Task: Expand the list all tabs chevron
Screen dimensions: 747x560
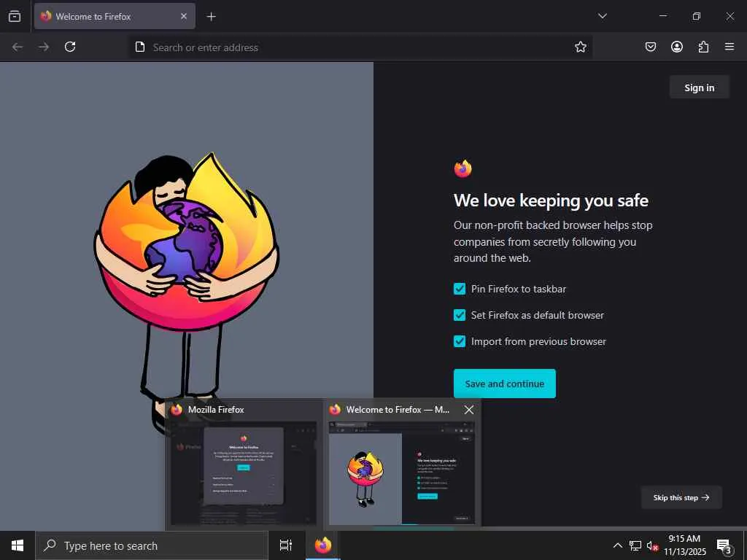Action: 602,16
